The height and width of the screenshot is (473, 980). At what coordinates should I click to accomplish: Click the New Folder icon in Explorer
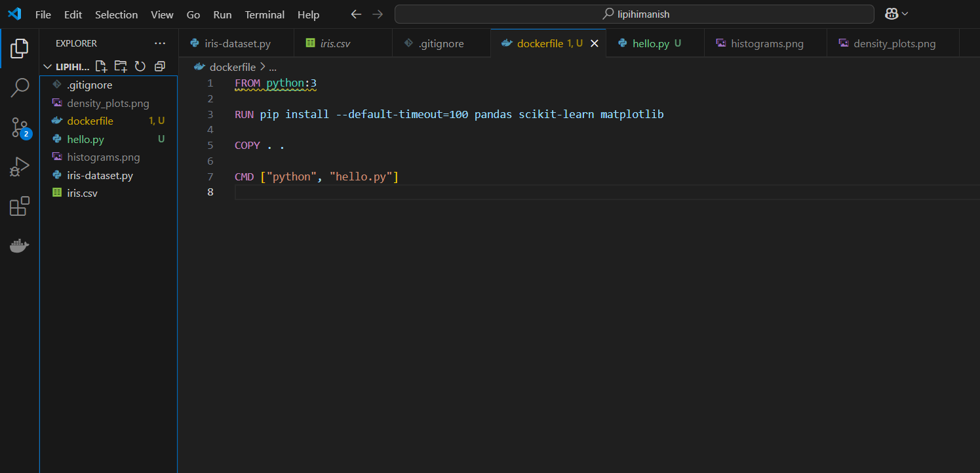(x=121, y=66)
